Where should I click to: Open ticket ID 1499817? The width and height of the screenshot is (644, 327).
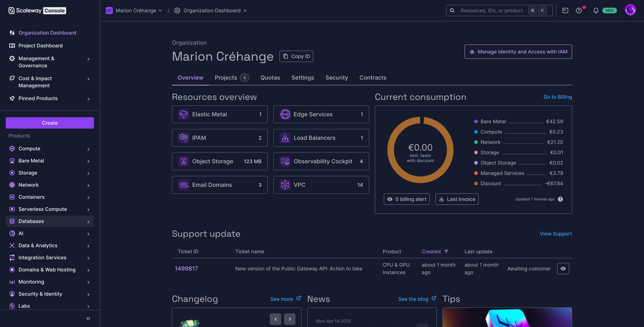(x=186, y=268)
